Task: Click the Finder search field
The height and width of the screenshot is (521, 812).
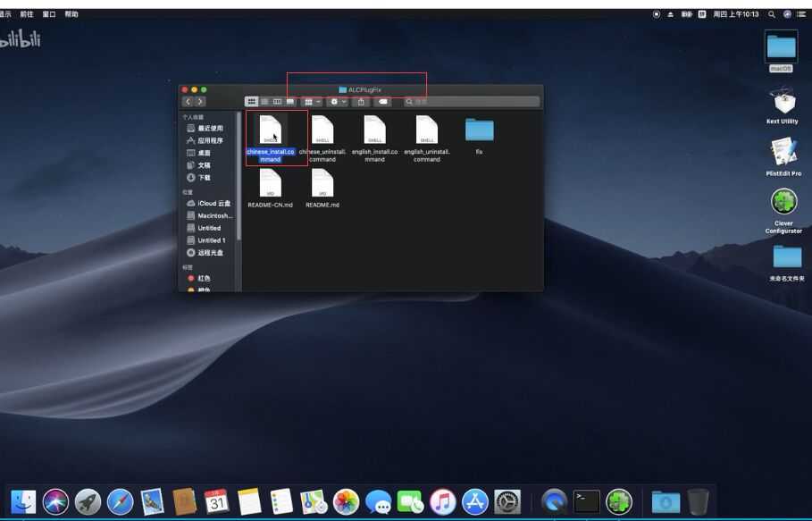Action: [472, 102]
